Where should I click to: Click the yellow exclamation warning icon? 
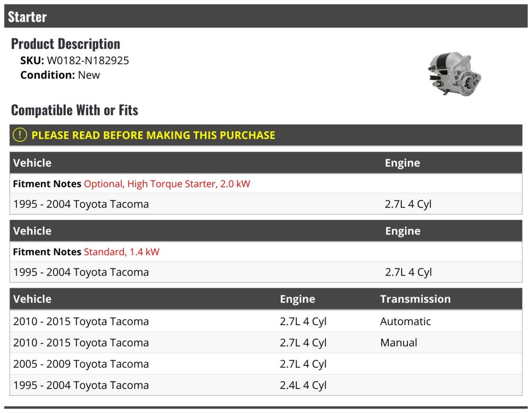click(20, 135)
